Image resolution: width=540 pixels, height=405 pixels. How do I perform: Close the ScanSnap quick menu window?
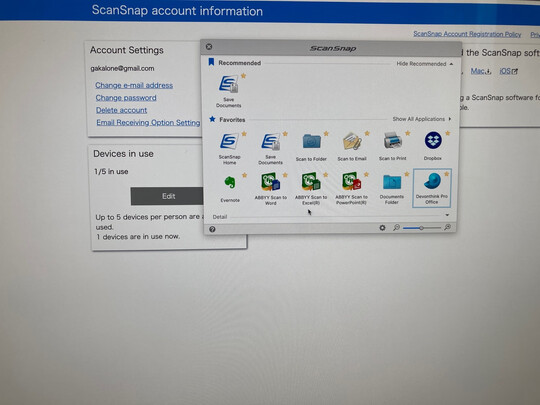209,46
